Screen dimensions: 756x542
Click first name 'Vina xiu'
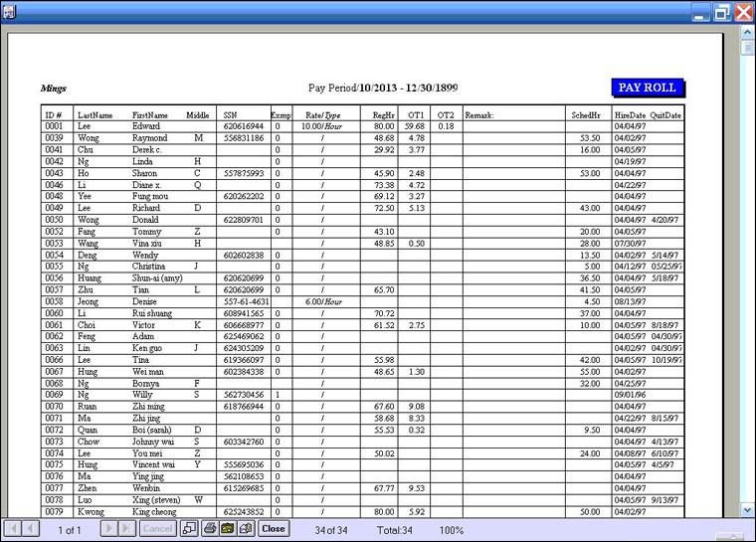tap(147, 244)
